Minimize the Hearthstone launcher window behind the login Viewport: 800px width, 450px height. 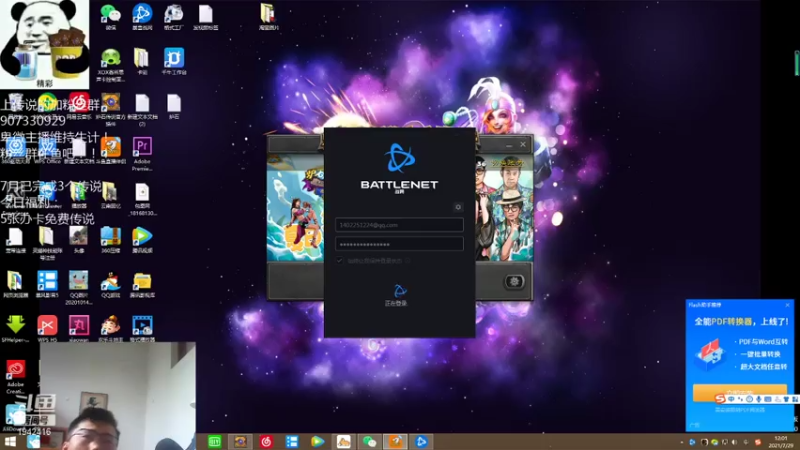pyautogui.click(x=509, y=145)
